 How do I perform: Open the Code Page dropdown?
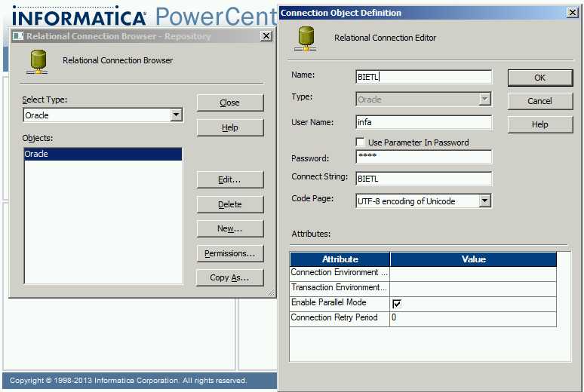pos(484,201)
